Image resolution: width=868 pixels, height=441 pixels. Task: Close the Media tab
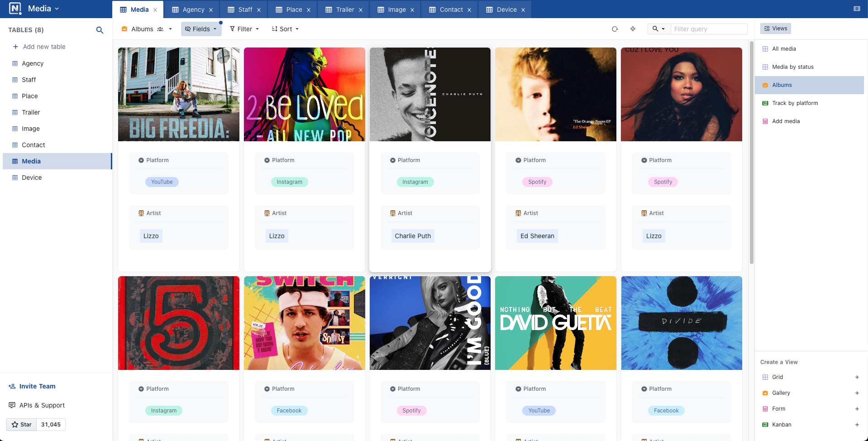point(155,10)
